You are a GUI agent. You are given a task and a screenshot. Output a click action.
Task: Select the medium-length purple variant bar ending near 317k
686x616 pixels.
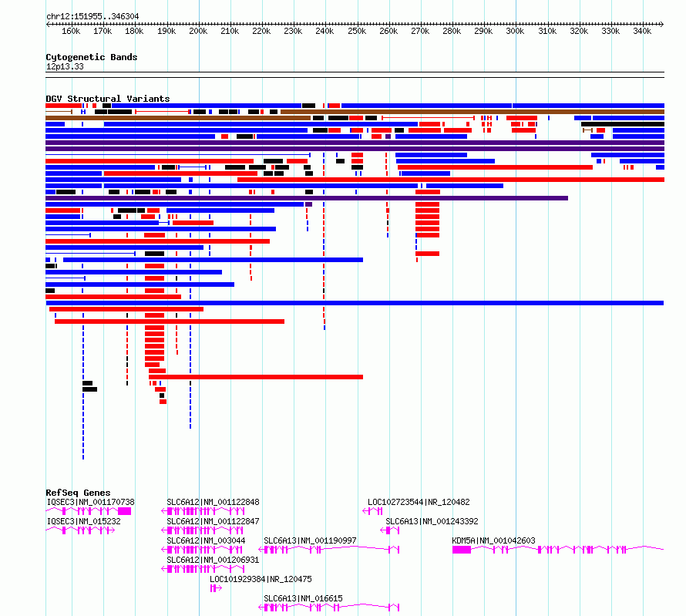pyautogui.click(x=307, y=198)
